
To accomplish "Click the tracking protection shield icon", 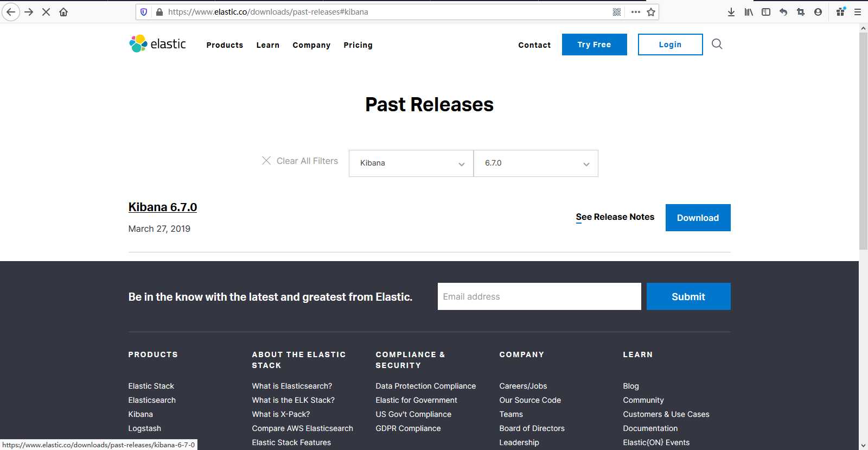I will tap(144, 12).
